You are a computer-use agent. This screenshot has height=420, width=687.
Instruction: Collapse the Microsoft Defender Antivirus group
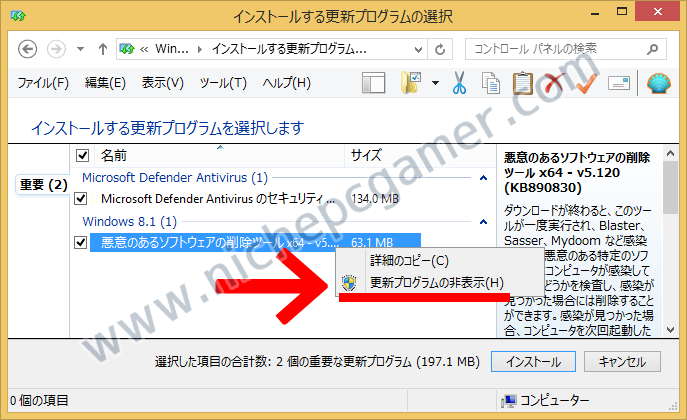point(483,178)
